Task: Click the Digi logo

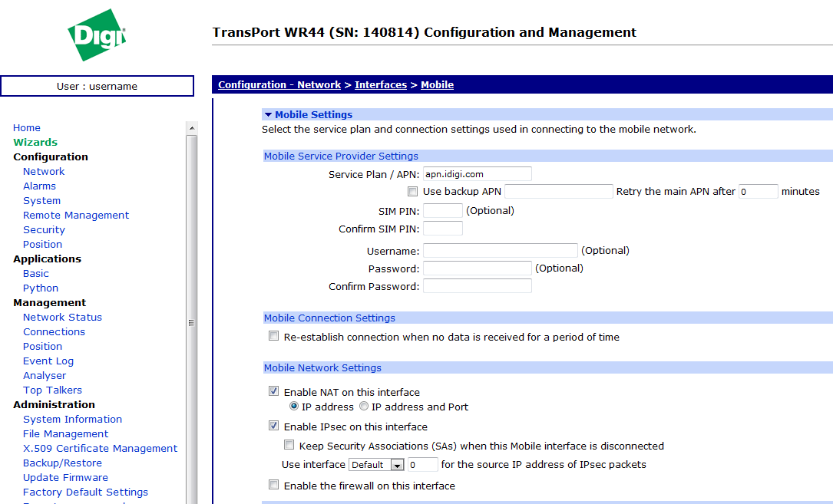Action: click(97, 36)
